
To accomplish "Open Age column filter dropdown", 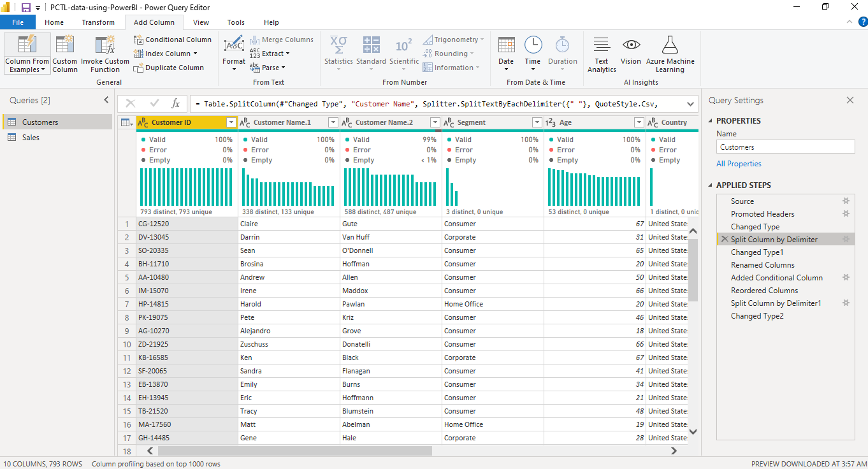I will click(639, 122).
